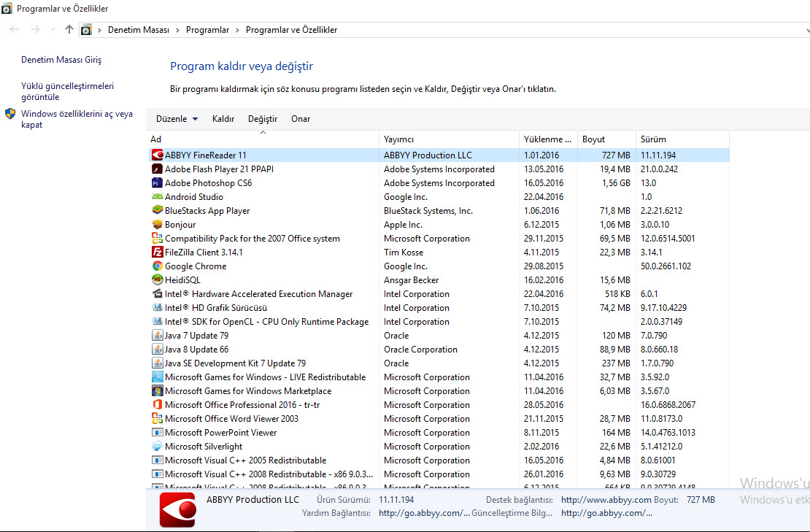The width and height of the screenshot is (810, 532).
Task: Click the Tim Kosse publisher cell
Action: click(x=404, y=252)
